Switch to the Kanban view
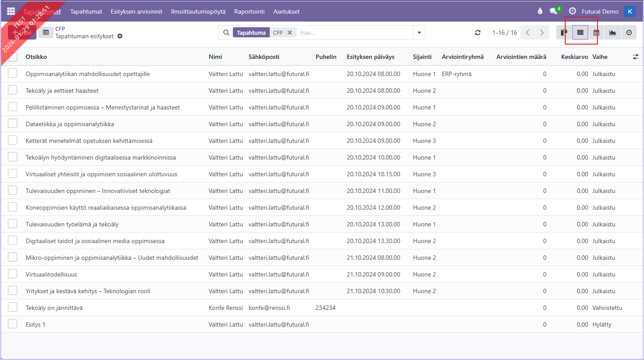Screen dimensions: 644x360 564,33
